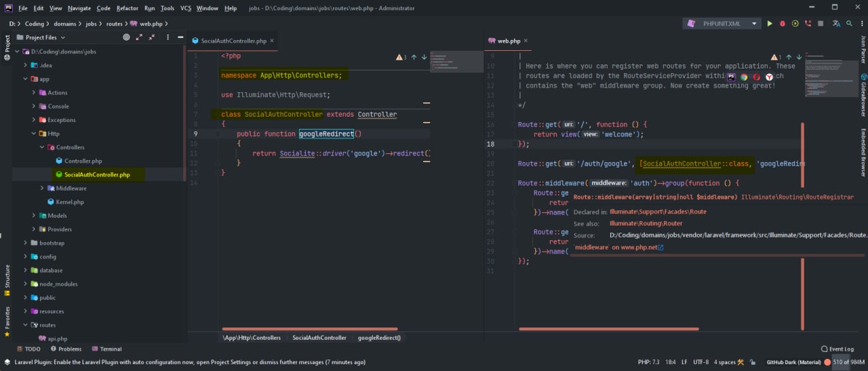Viewport: 868px width, 371px height.
Task: Click the Run with Coverage icon
Action: click(x=795, y=24)
